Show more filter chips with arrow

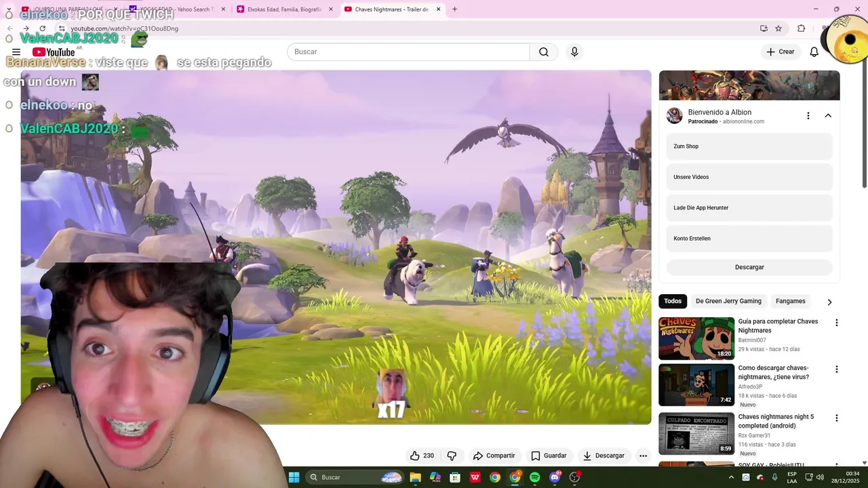coord(829,302)
